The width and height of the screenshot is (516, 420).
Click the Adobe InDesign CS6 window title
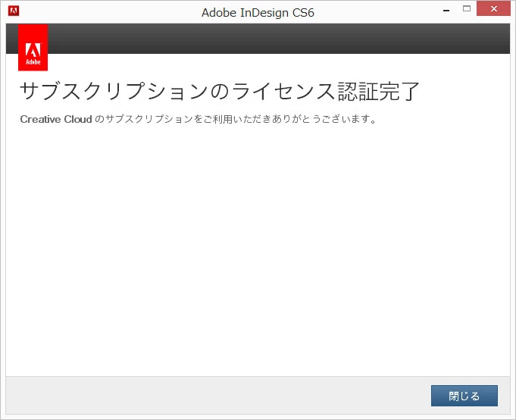(x=258, y=13)
